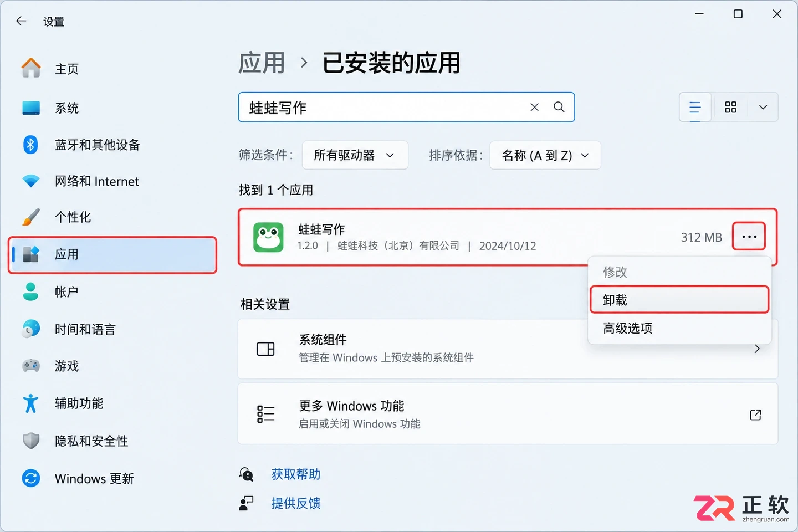Click the 蛙蛙写作 app name text

[x=321, y=229]
